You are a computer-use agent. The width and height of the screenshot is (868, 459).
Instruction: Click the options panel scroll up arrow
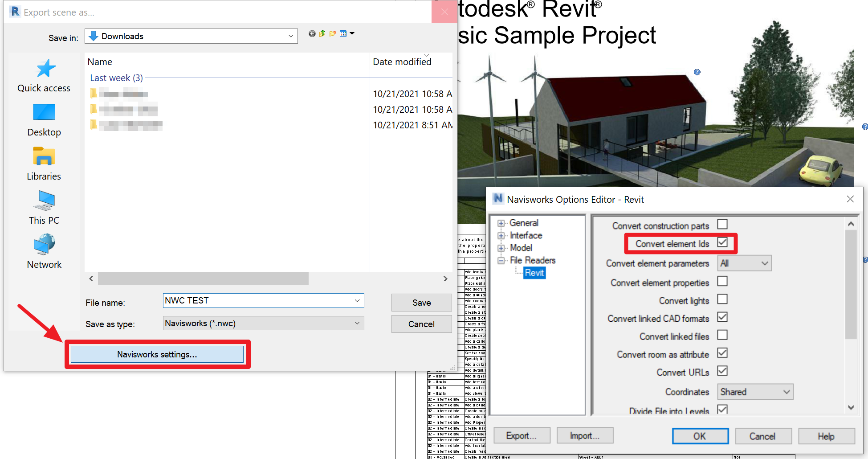(851, 224)
